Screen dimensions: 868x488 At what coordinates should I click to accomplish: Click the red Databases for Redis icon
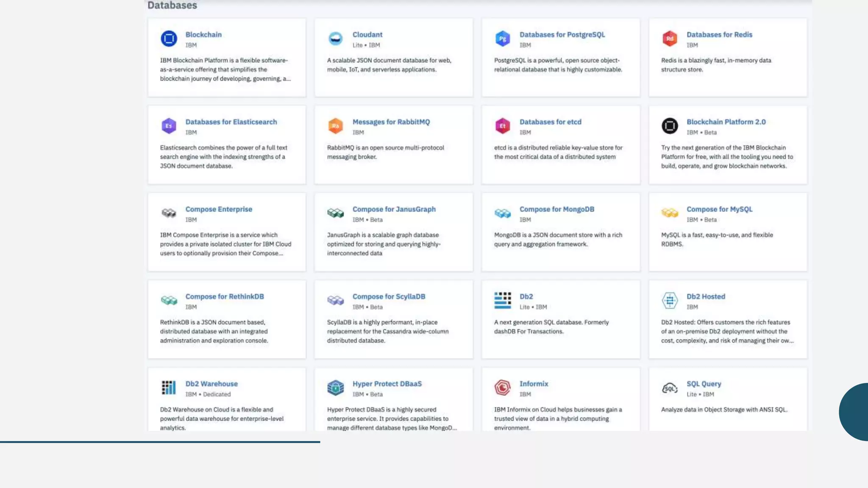[x=670, y=39]
